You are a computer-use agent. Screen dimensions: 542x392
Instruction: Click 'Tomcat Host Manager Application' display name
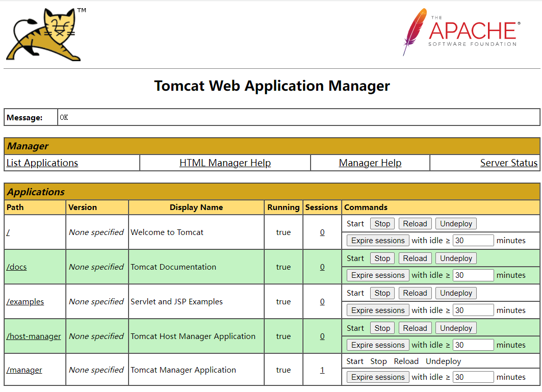point(193,336)
